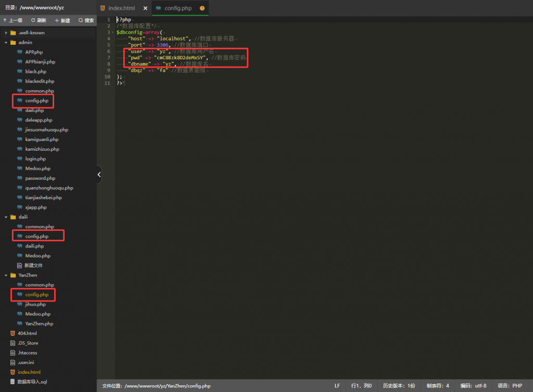Click the 上一级 (go up) button
This screenshot has height=392, width=533.
click(x=12, y=20)
